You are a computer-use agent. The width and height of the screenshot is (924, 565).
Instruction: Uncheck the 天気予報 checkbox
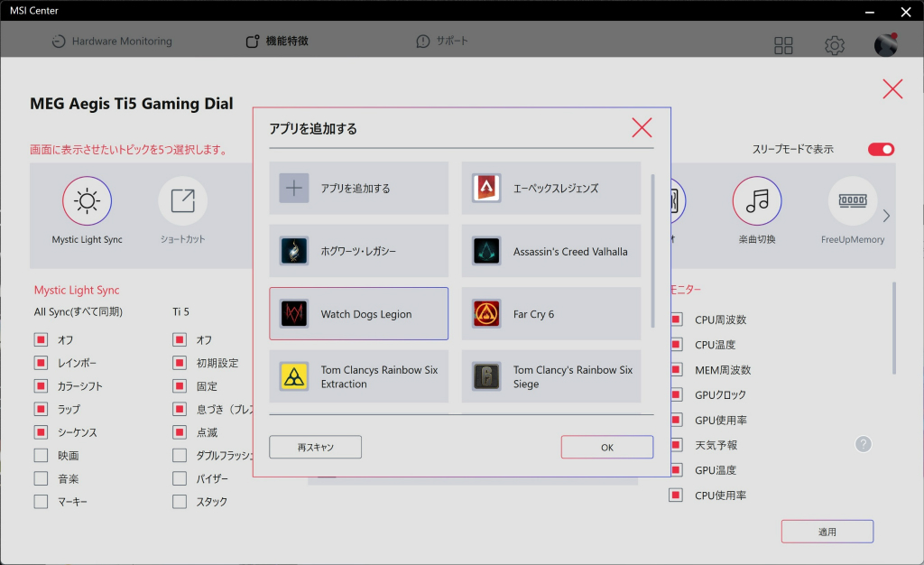point(676,445)
